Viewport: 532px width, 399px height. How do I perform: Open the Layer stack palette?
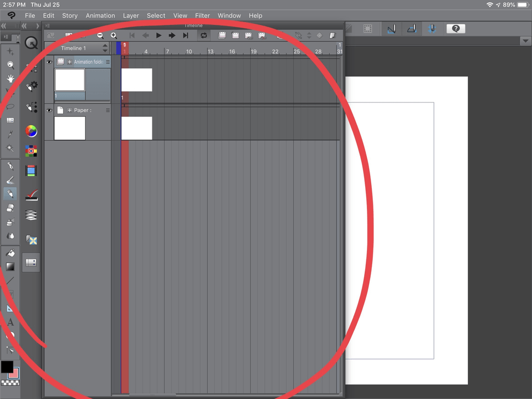pyautogui.click(x=31, y=215)
